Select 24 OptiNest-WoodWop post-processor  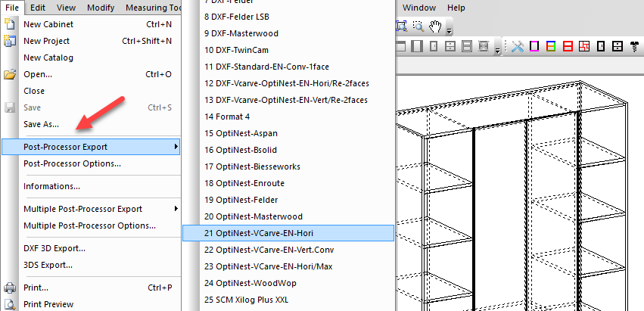(x=288, y=283)
